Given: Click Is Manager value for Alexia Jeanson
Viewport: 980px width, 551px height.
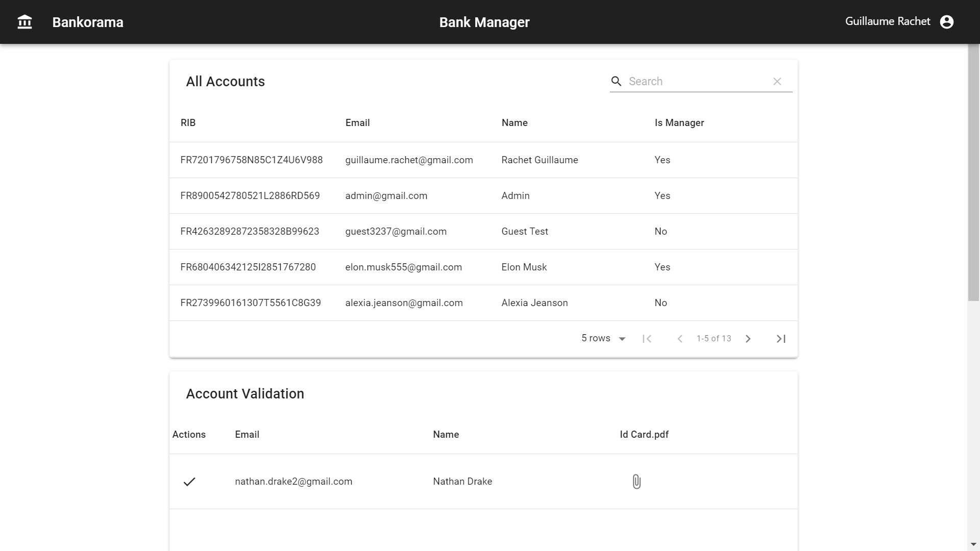Looking at the screenshot, I should coord(660,303).
